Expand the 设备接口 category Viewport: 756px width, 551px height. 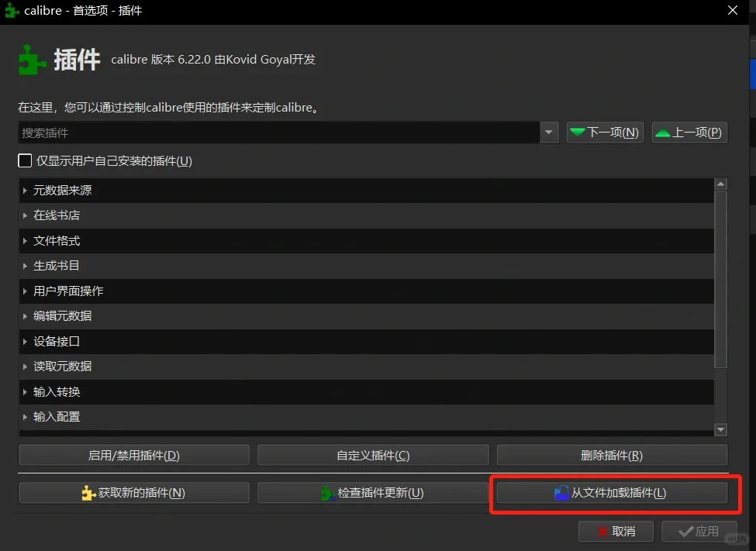(x=25, y=341)
